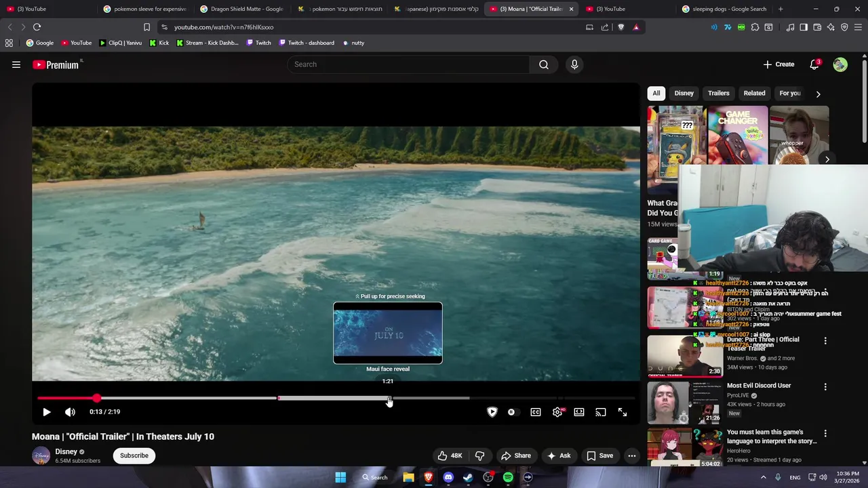Save video to a playlist

click(x=600, y=455)
